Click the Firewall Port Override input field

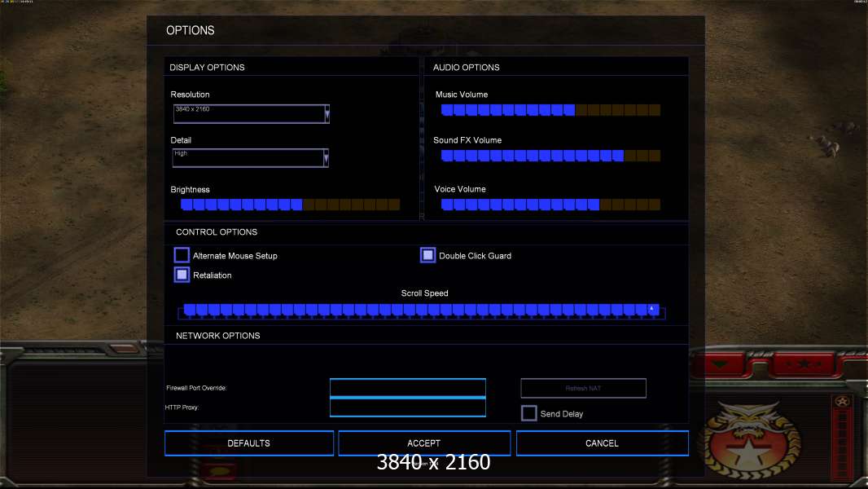click(407, 388)
